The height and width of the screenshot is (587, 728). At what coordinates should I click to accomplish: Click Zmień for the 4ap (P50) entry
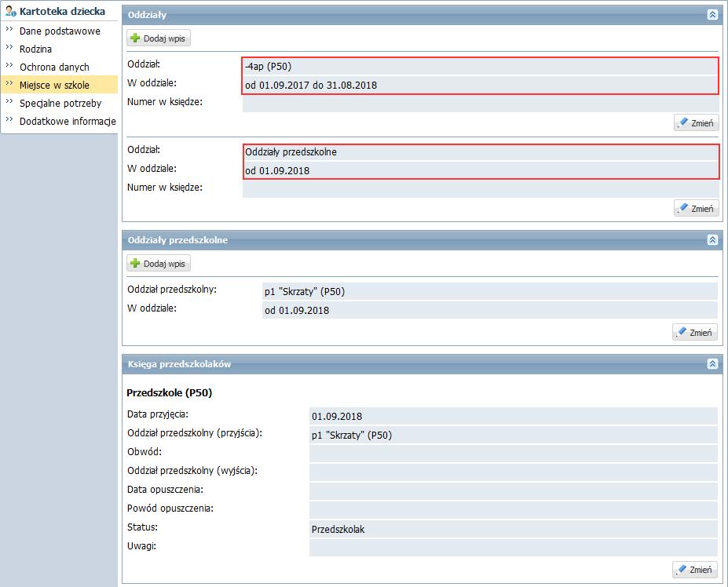point(696,123)
